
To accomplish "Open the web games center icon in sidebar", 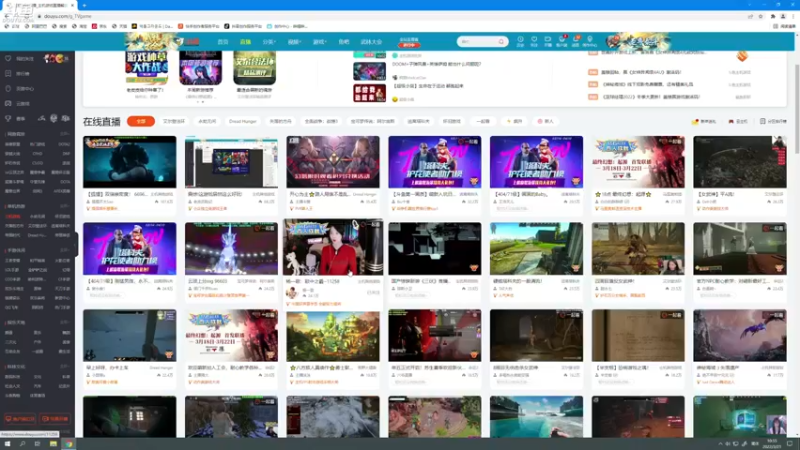I will [x=8, y=88].
